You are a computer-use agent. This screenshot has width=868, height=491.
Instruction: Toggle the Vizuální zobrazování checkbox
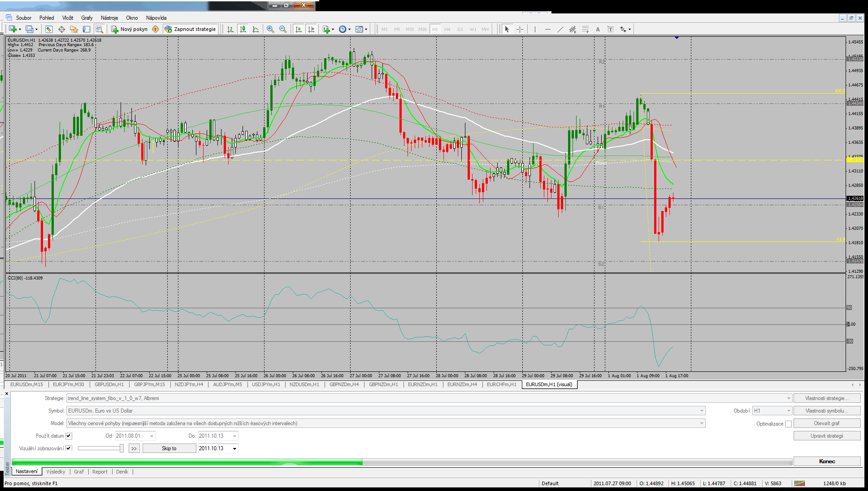point(69,448)
